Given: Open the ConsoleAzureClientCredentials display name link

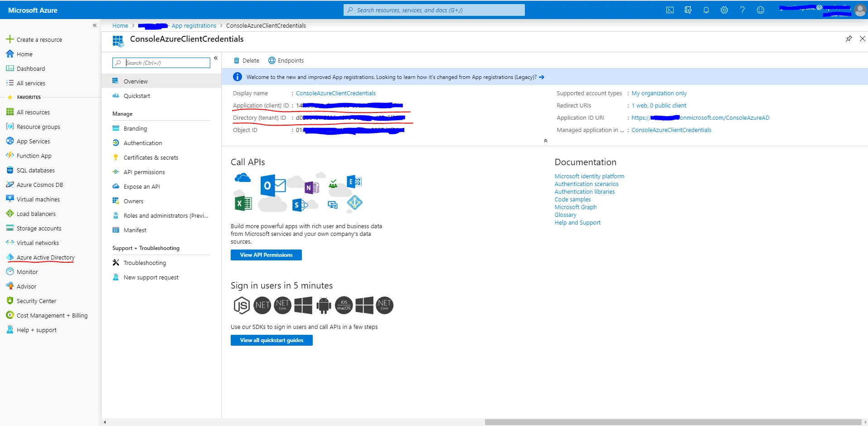Looking at the screenshot, I should (336, 93).
